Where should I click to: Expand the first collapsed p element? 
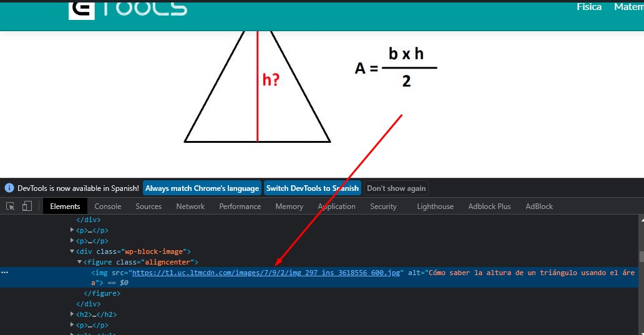point(72,230)
